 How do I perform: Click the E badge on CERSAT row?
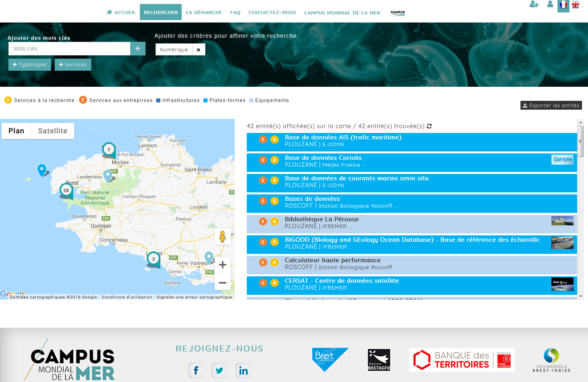263,283
